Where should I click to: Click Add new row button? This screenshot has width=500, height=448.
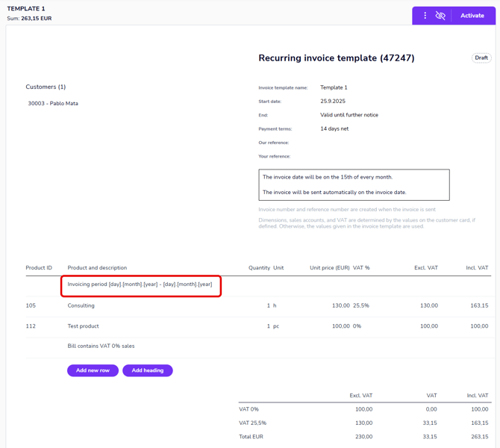click(93, 370)
